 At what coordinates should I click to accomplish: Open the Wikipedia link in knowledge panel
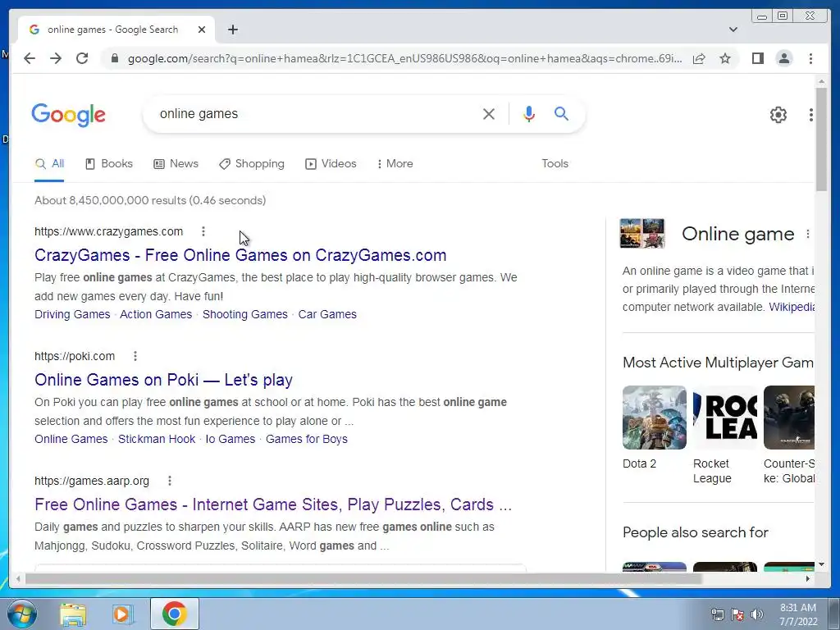[792, 307]
